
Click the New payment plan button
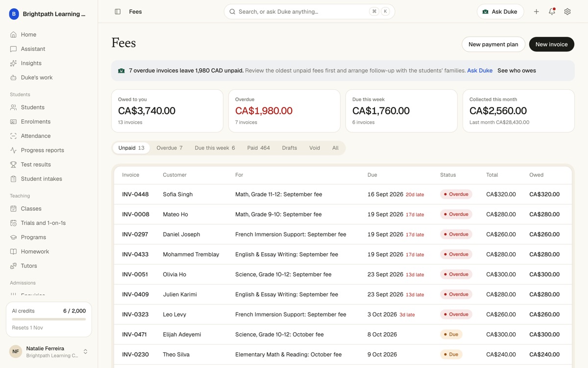(x=493, y=44)
